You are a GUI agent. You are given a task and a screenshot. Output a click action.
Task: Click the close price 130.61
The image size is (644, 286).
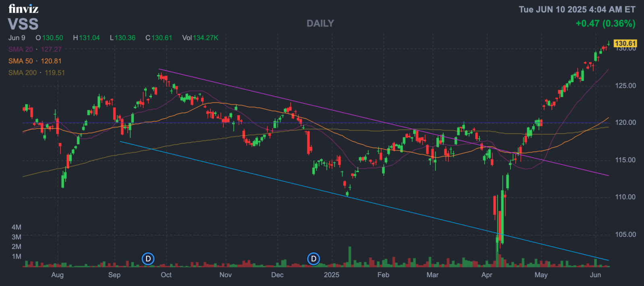click(x=162, y=37)
